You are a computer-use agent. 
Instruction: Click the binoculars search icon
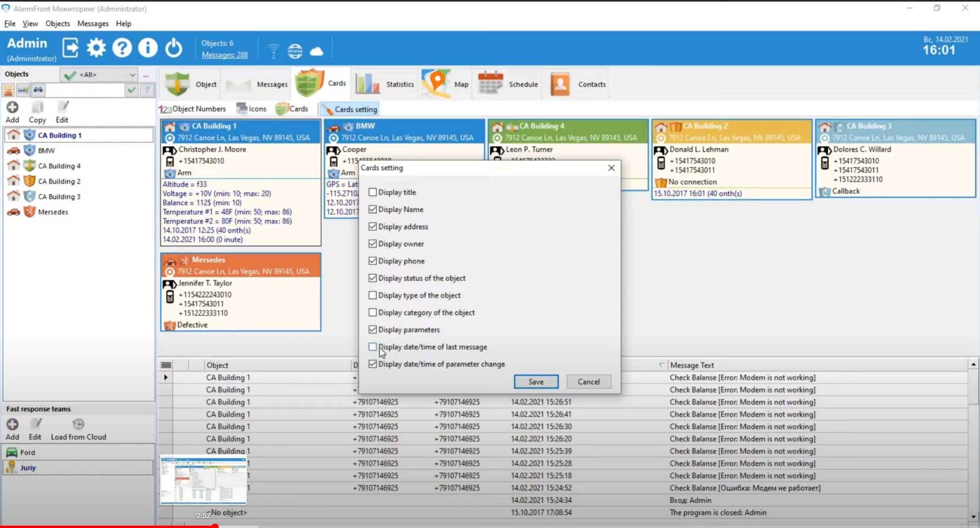pyautogui.click(x=38, y=90)
